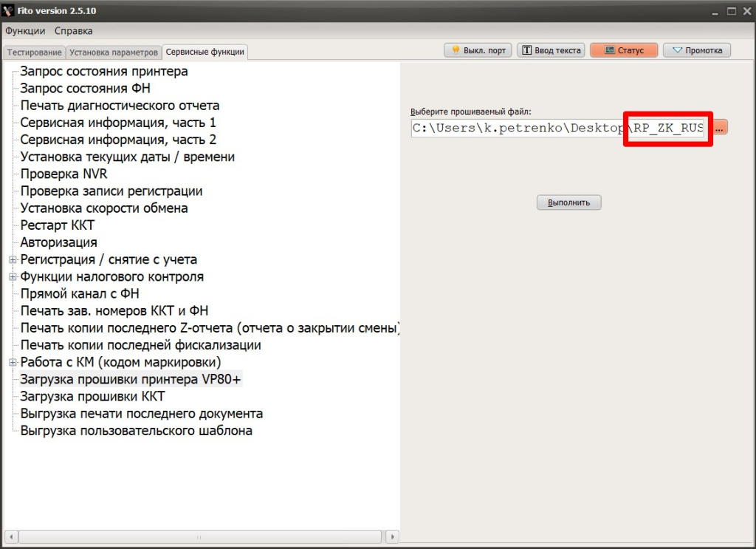Select Печать диагностического отчета
This screenshot has width=756, height=549.
[x=120, y=106]
